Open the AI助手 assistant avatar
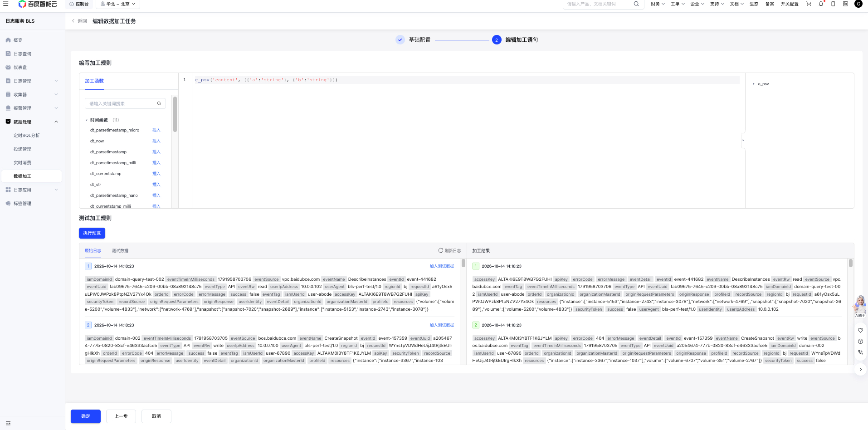This screenshot has height=430, width=868. click(x=860, y=306)
